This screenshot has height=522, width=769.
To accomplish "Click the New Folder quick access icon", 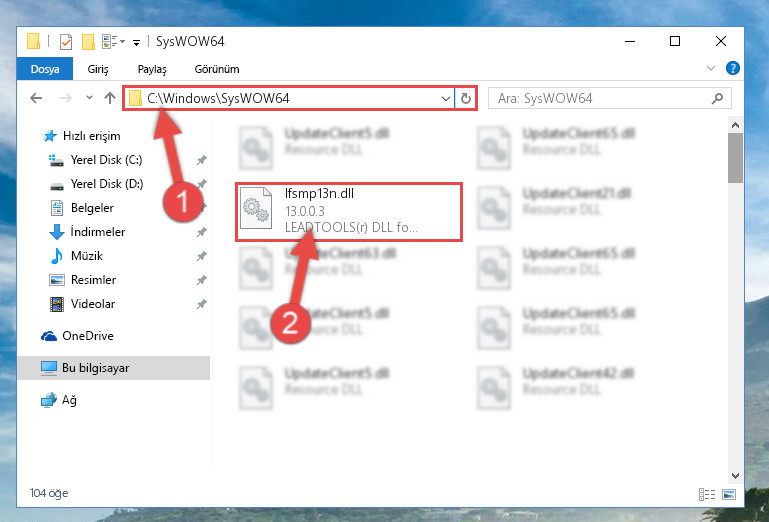I will click(88, 42).
